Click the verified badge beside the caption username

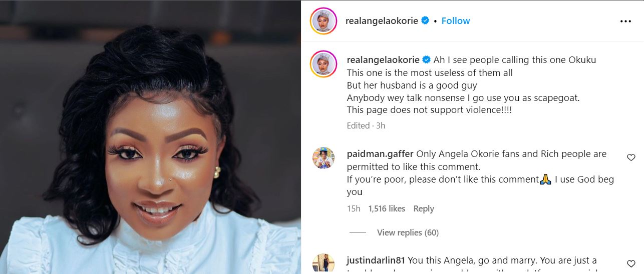pyautogui.click(x=427, y=60)
